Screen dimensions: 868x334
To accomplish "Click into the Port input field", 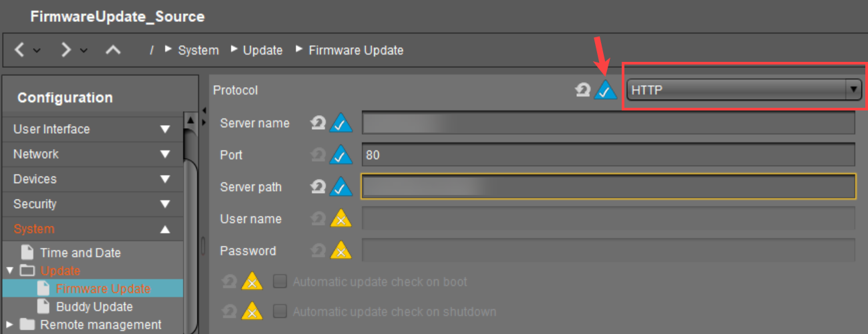I will [x=608, y=155].
